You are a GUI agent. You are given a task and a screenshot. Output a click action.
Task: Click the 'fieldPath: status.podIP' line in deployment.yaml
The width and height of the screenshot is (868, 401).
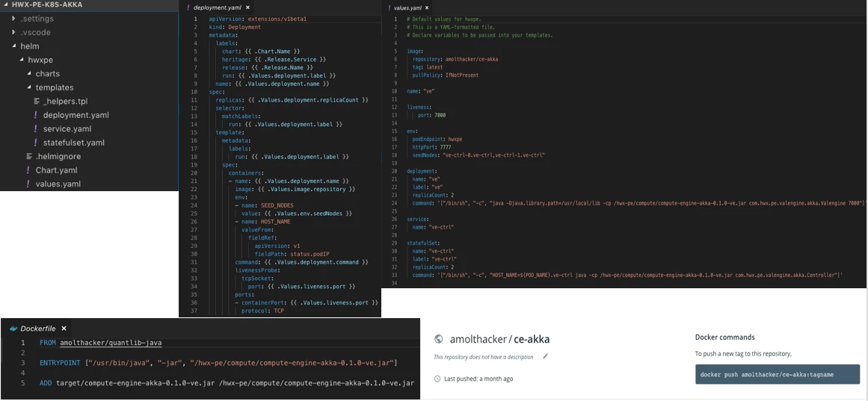[x=292, y=254]
